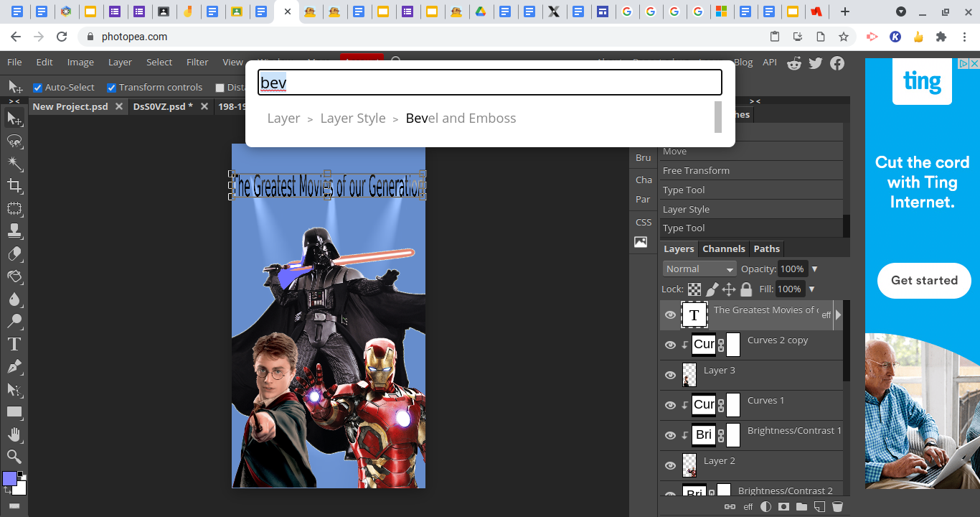Hide Layer 3 visibility eye
Image resolution: width=980 pixels, height=517 pixels.
click(670, 376)
